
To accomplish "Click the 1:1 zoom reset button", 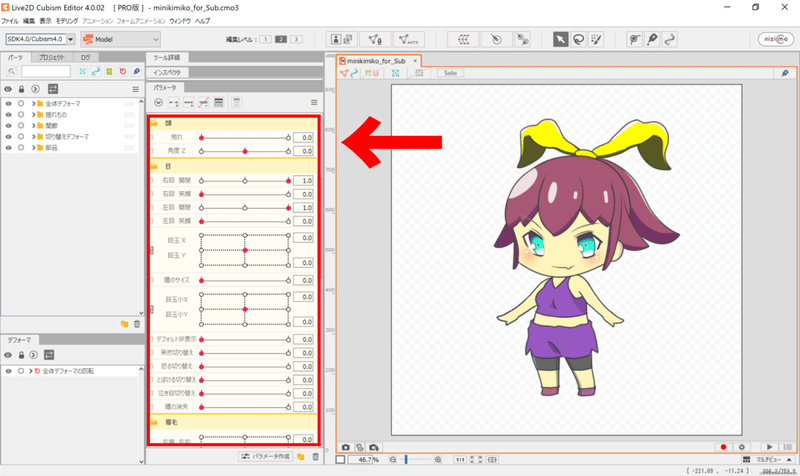I will point(460,460).
